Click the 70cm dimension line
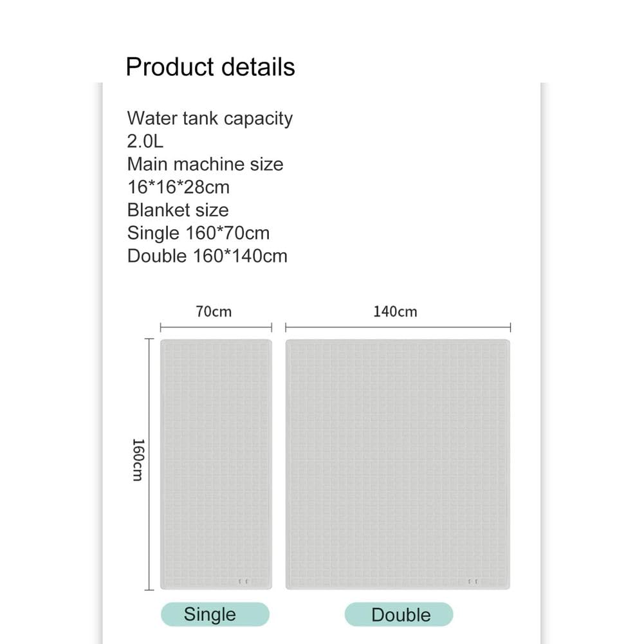Image resolution: width=644 pixels, height=644 pixels. pyautogui.click(x=216, y=327)
